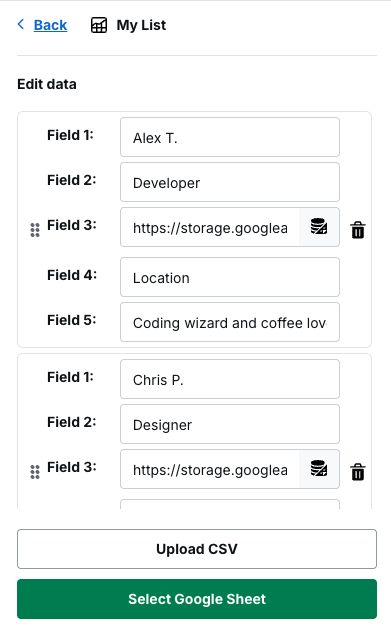Edit the Coding wizard description field

coord(230,322)
